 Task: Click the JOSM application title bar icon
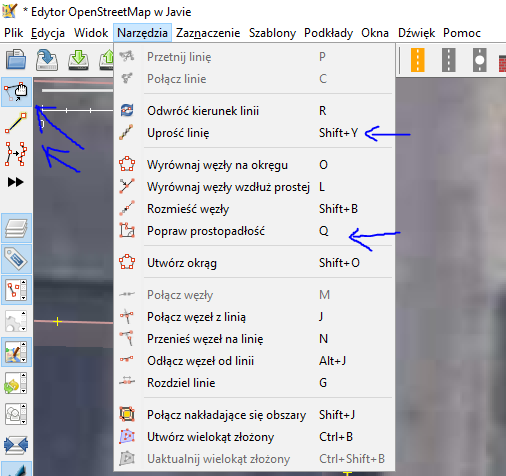[x=9, y=11]
